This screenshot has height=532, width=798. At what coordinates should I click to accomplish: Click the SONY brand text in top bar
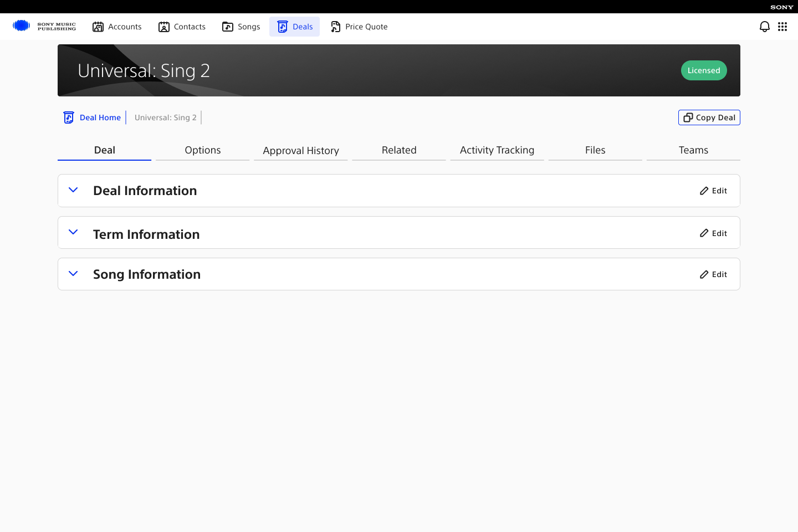coord(782,7)
